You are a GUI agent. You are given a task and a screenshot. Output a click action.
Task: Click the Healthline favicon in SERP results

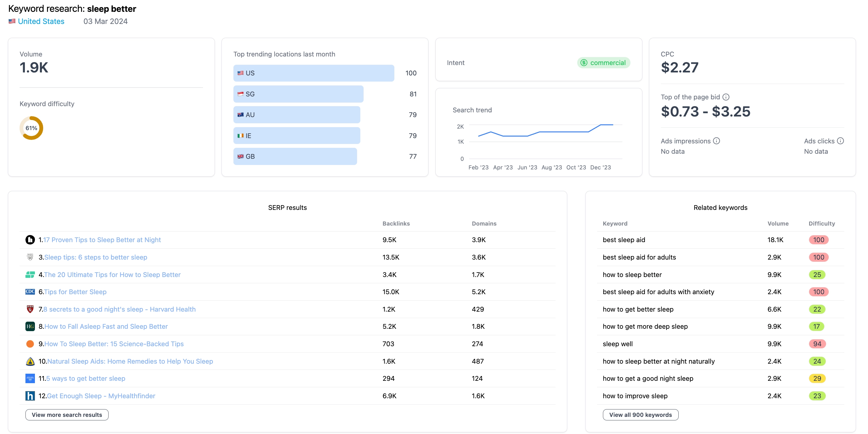30,240
